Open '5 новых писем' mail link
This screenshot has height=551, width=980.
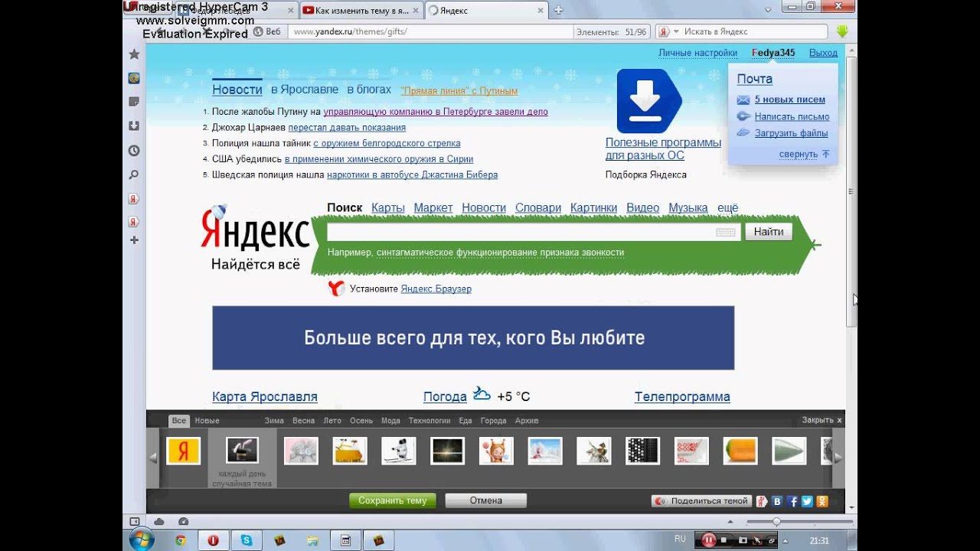[x=790, y=99]
